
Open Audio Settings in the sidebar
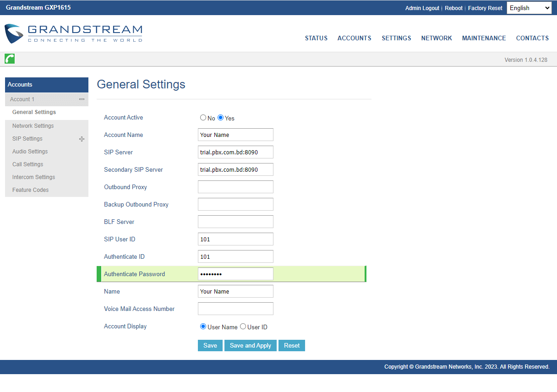coord(30,151)
